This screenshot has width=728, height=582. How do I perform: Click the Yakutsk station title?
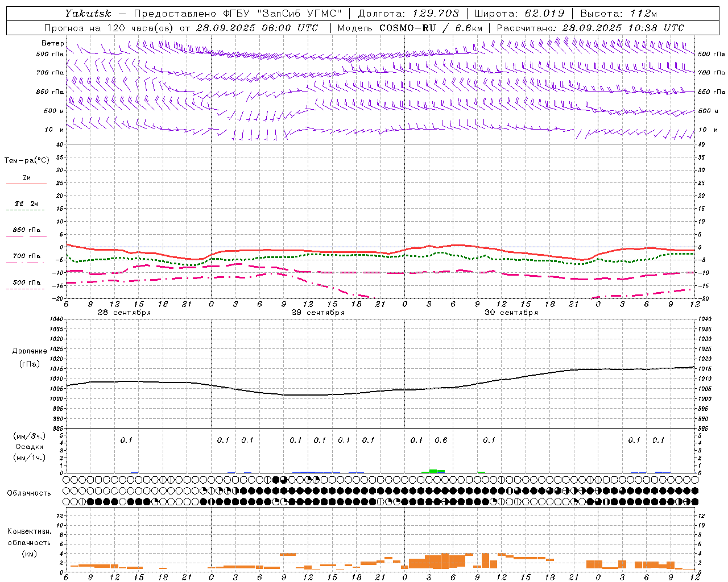(x=88, y=13)
